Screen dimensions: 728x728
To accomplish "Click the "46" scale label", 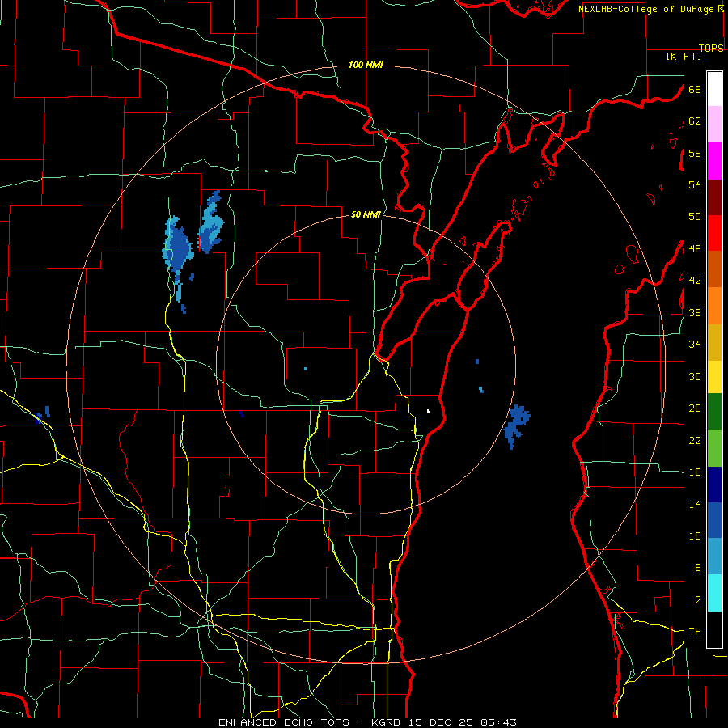I will [695, 249].
